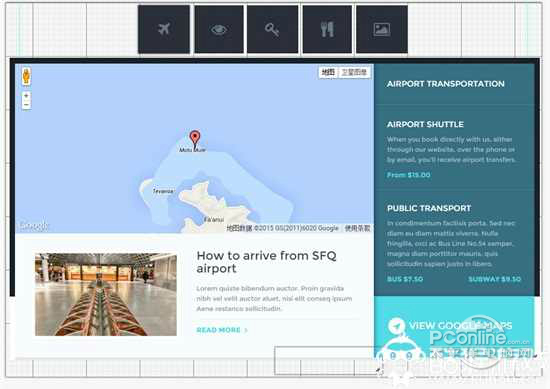Click the READ MORE link
550x389 pixels.
(x=222, y=330)
